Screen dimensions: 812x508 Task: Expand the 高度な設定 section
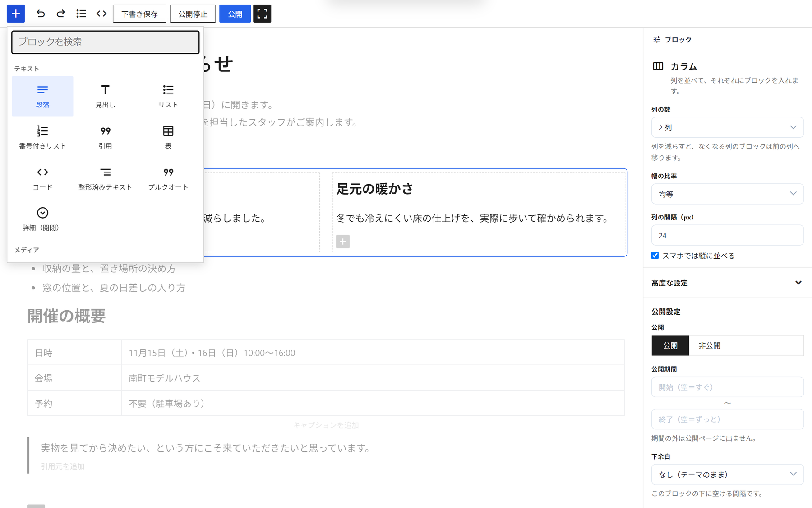click(x=727, y=283)
